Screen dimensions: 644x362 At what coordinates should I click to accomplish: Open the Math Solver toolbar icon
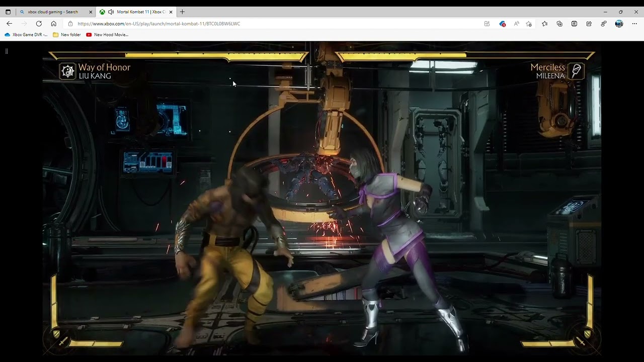[x=574, y=24]
